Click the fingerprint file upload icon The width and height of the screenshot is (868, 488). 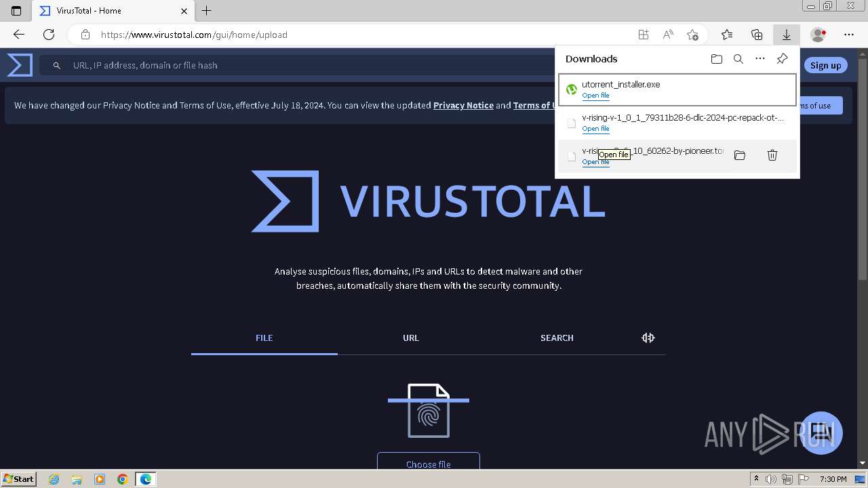click(429, 411)
